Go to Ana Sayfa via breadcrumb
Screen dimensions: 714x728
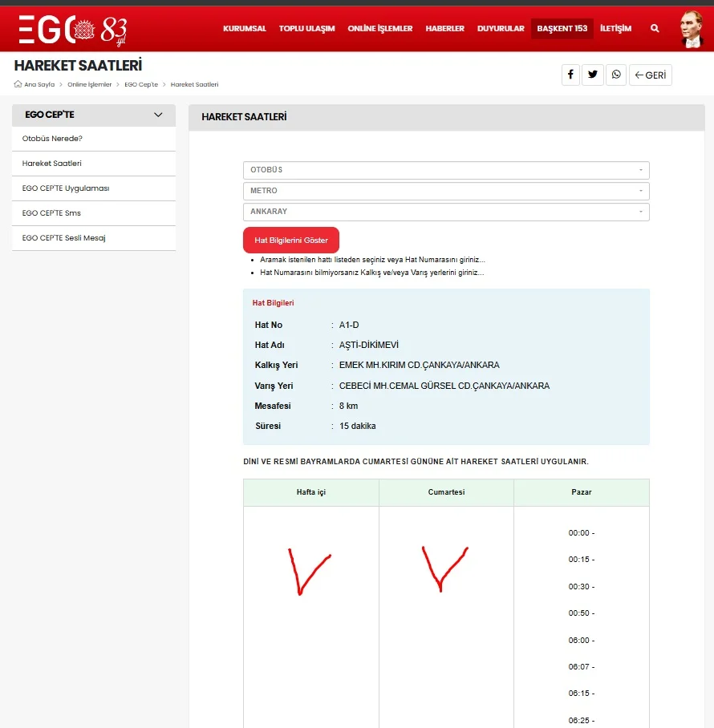click(x=41, y=83)
